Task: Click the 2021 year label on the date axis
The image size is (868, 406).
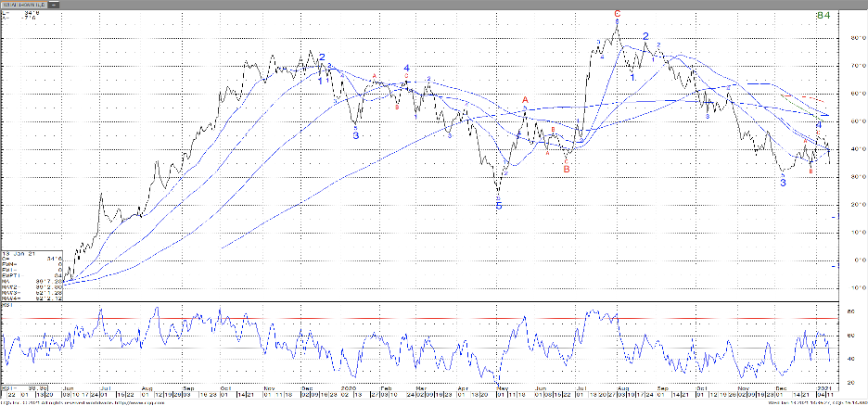Action: coord(822,383)
